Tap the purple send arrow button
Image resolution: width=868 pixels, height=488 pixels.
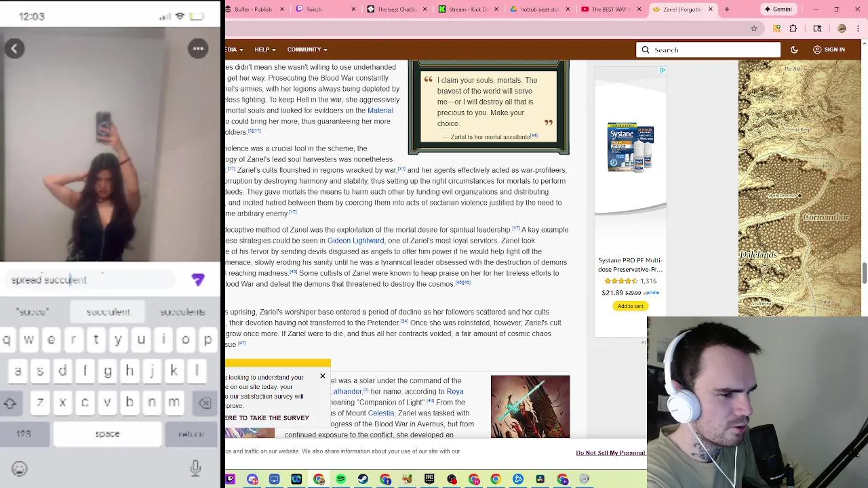tap(198, 279)
